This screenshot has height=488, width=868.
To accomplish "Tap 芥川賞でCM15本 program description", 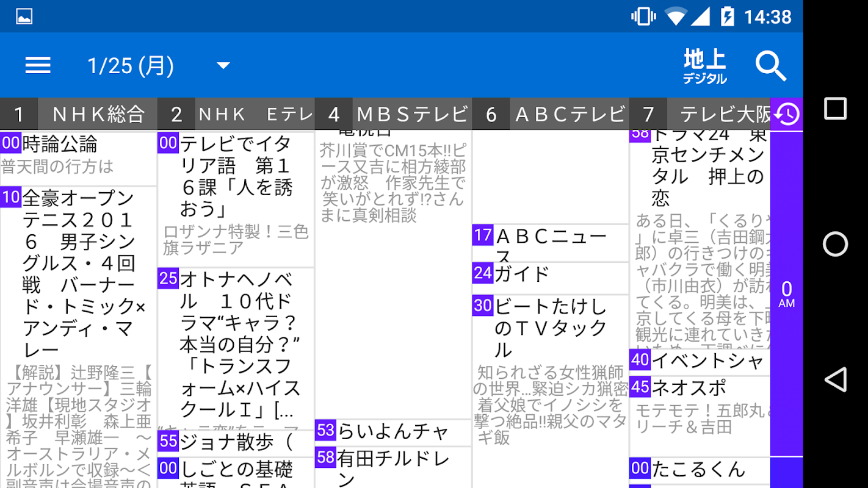I will pos(393,183).
